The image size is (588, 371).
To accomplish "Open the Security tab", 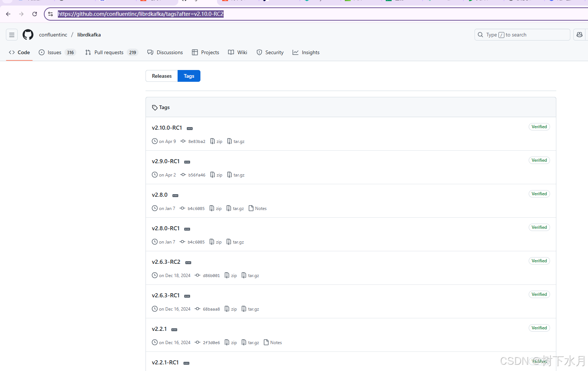I will click(x=270, y=52).
